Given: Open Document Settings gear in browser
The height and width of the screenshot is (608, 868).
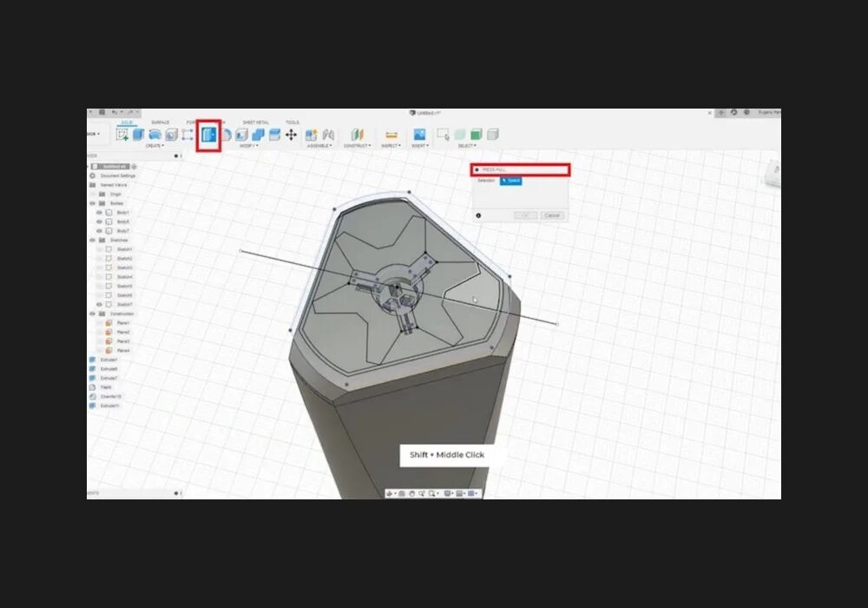Looking at the screenshot, I should click(93, 175).
